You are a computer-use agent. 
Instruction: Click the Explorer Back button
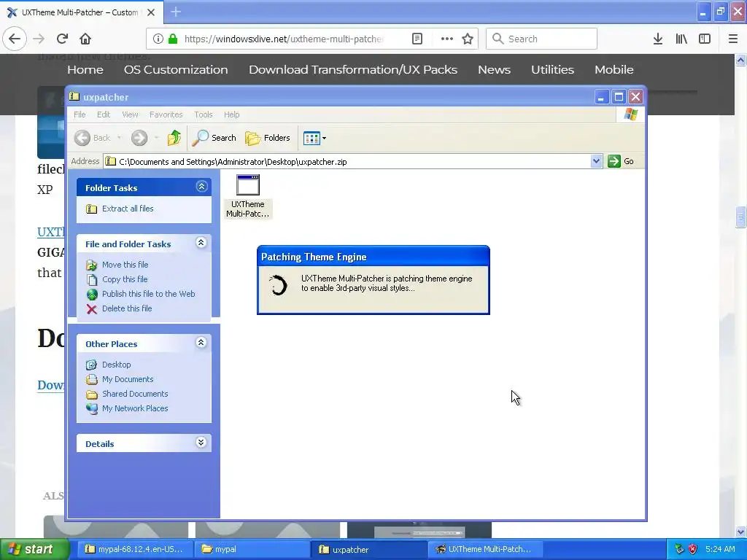pos(93,138)
